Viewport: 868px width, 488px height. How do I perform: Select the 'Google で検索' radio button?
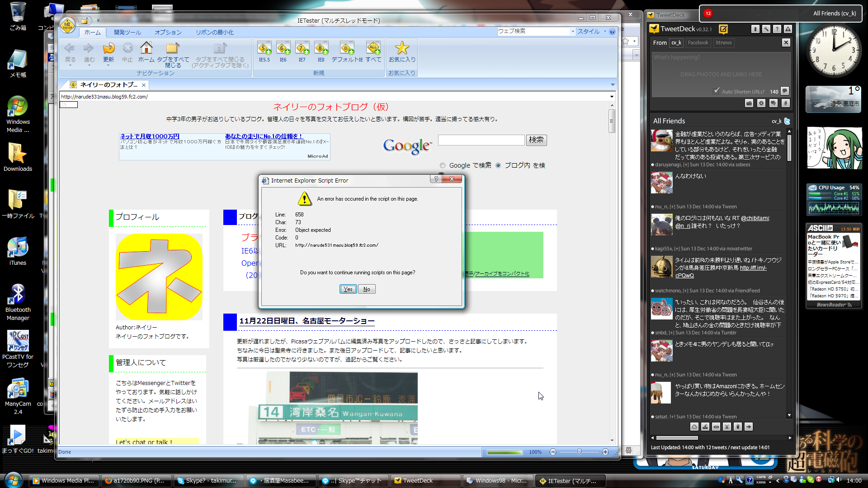[443, 165]
